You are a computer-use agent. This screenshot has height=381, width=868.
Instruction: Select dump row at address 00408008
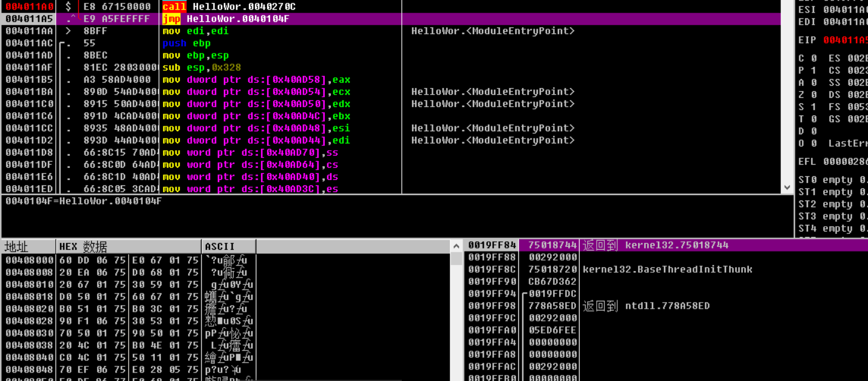point(129,272)
